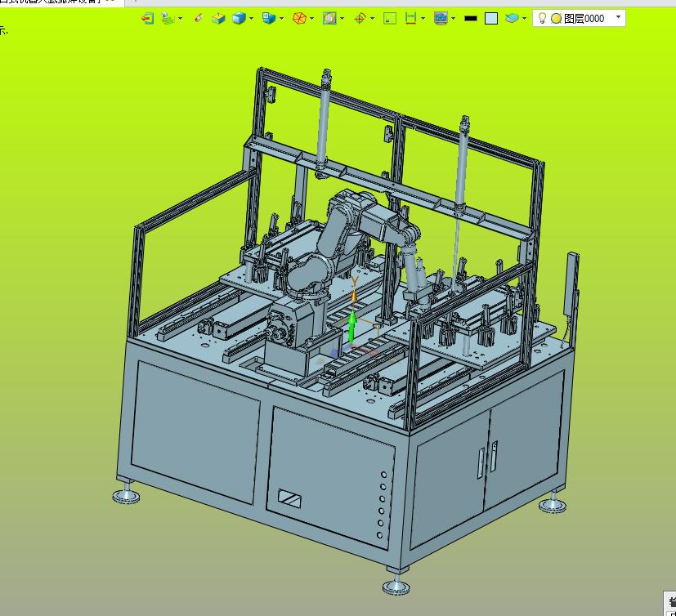The width and height of the screenshot is (676, 616).
Task: Expand the view-orientation dropdown arrow
Action: [281, 19]
